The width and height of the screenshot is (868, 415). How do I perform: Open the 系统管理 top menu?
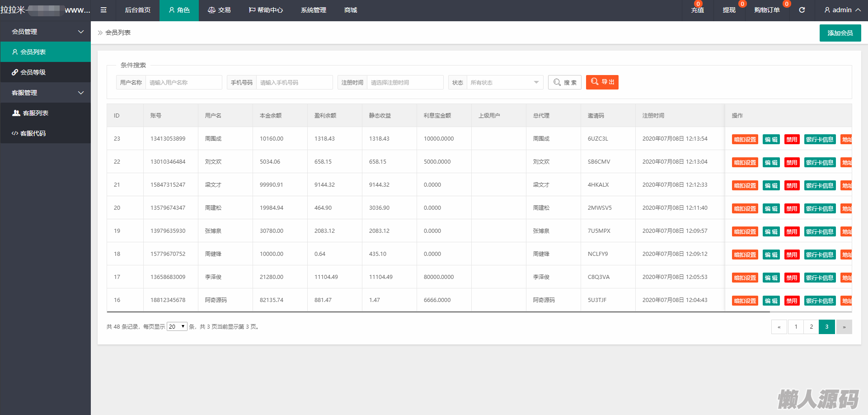click(x=313, y=10)
